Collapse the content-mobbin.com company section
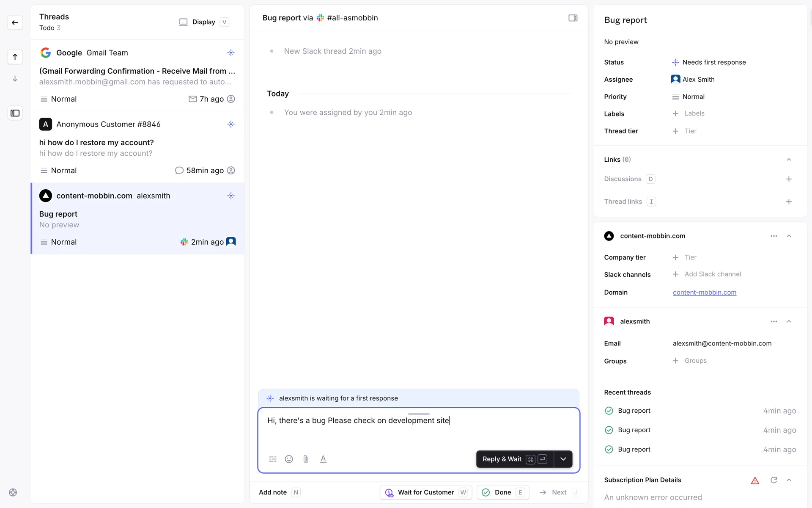Viewport: 812px width, 508px height. coord(788,236)
